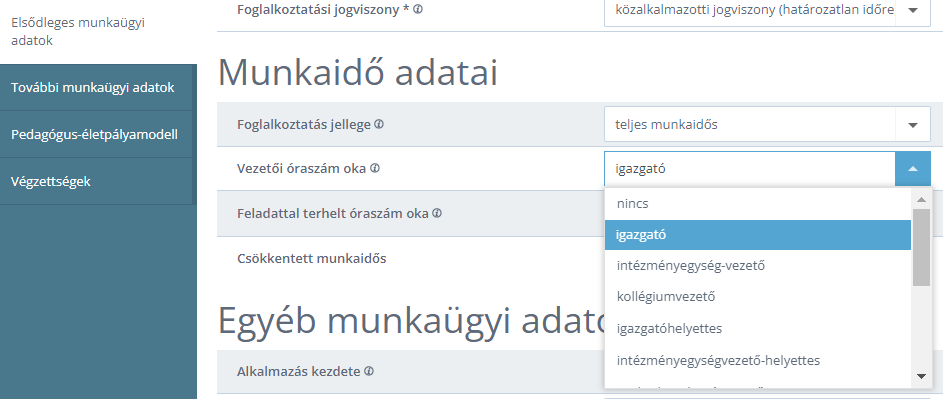
Task: Click info icon beside Alkalmazás kezdete
Action: (x=369, y=371)
